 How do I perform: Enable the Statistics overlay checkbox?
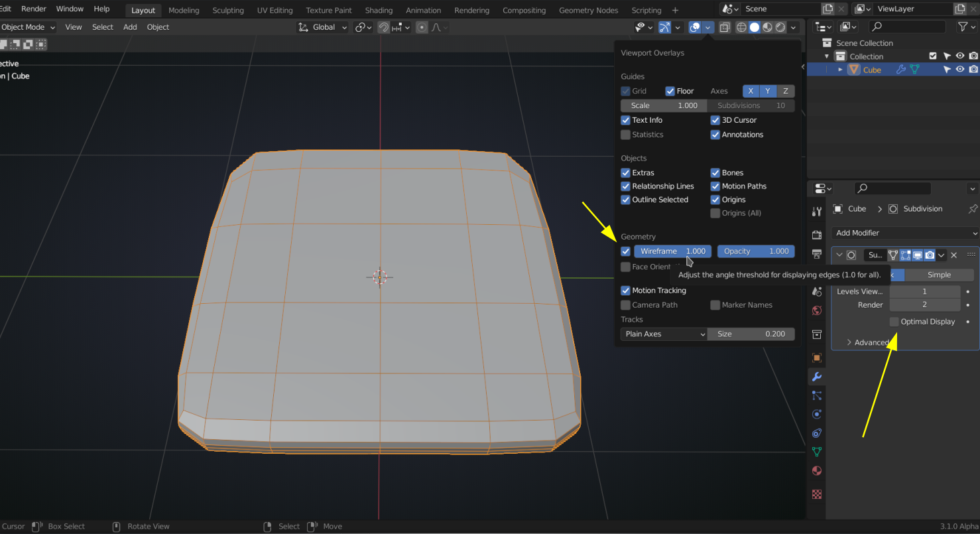[625, 135]
